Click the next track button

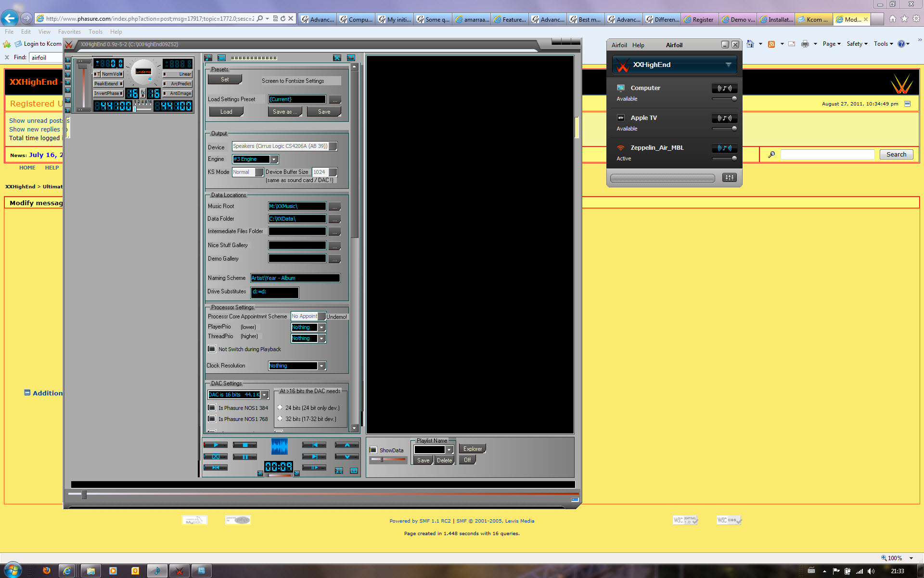pos(314,457)
